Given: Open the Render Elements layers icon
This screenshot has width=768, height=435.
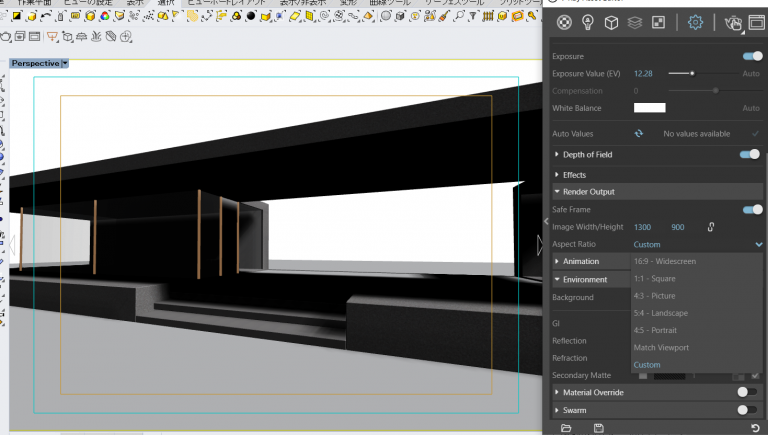Looking at the screenshot, I should tap(634, 23).
